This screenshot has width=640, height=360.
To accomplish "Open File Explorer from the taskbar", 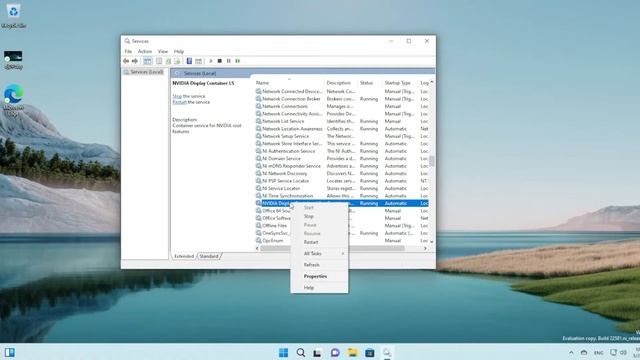I will [x=353, y=353].
